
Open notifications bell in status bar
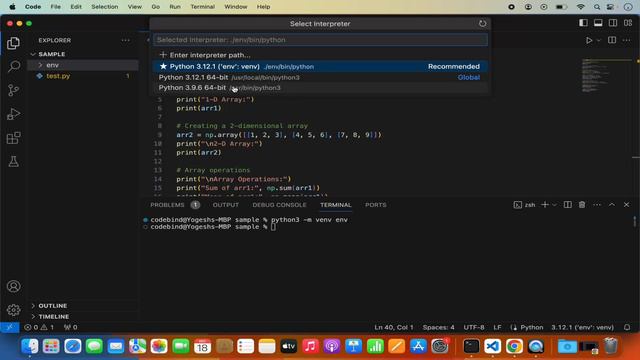pos(627,327)
